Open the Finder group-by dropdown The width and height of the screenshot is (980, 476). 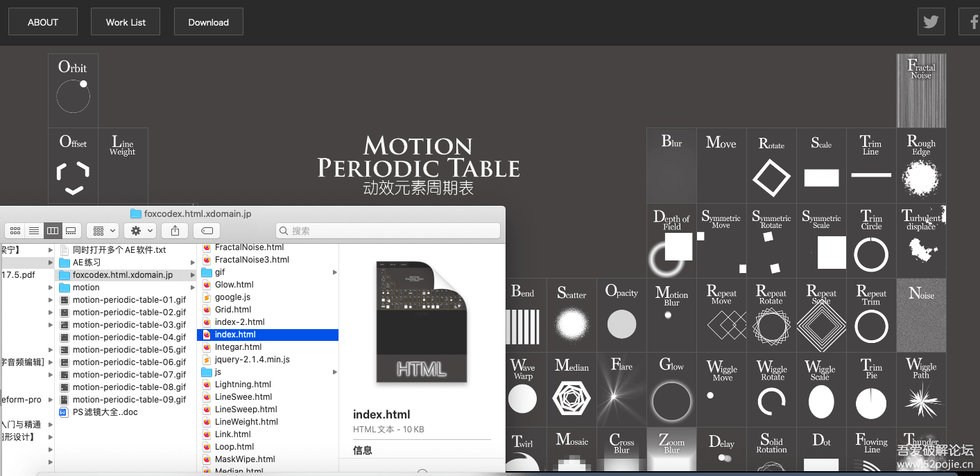coord(103,230)
